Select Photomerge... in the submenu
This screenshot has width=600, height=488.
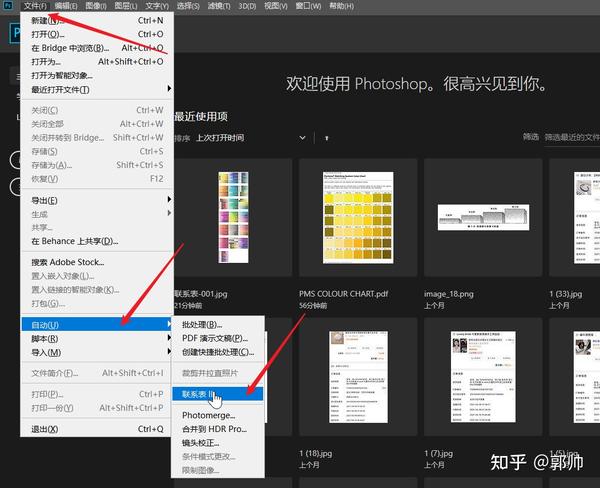pos(217,415)
